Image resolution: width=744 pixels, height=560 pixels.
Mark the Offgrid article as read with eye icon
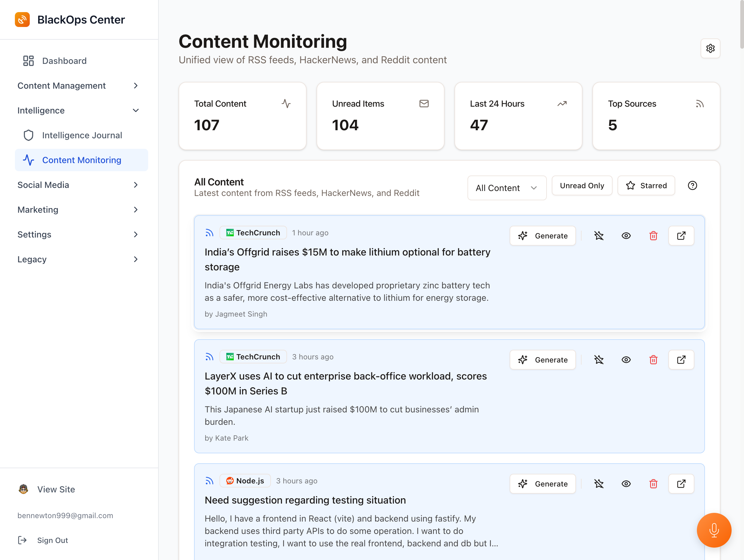click(626, 235)
